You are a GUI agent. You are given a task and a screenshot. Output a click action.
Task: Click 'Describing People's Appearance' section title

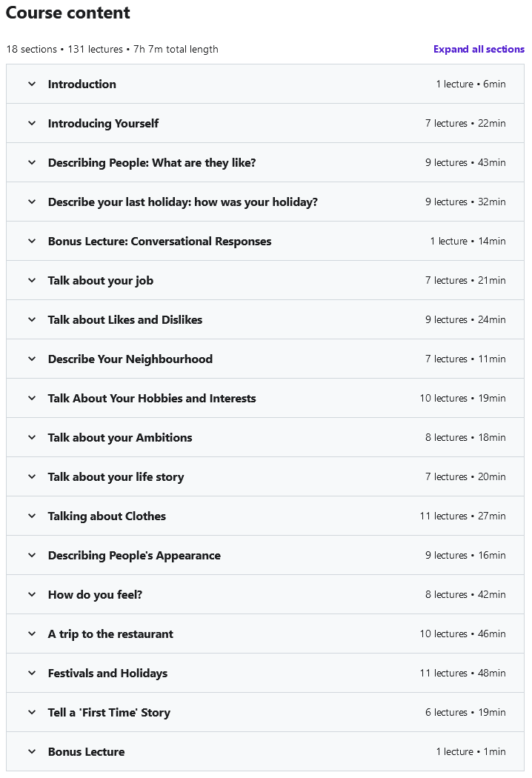pos(134,555)
